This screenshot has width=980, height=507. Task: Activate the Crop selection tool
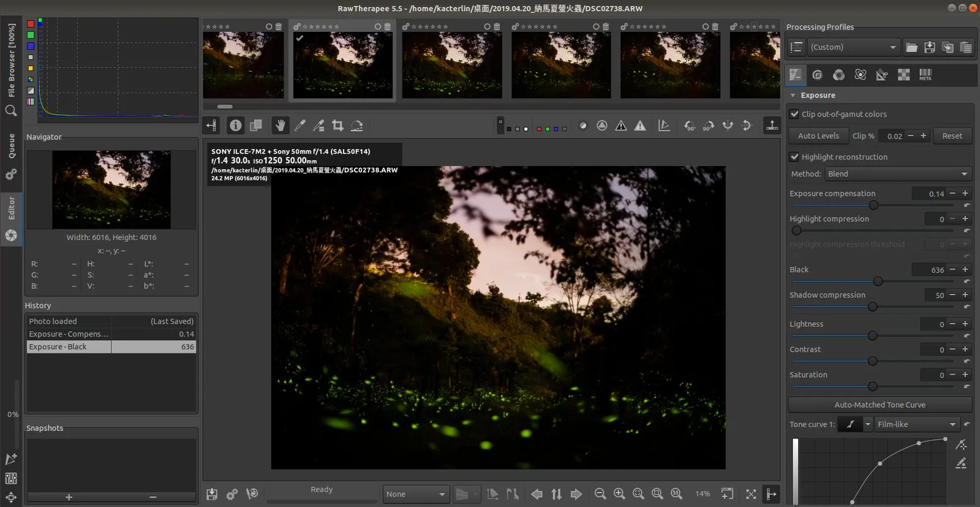[337, 126]
